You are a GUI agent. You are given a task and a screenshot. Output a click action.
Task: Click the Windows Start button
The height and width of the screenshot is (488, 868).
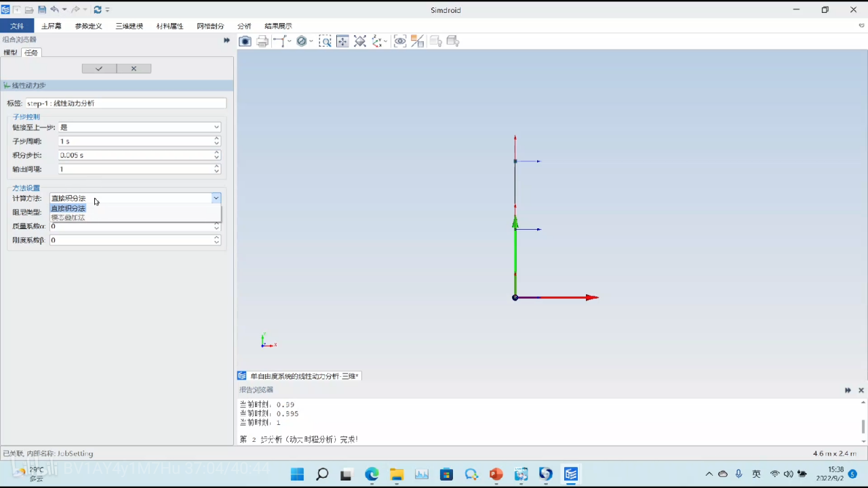click(298, 474)
